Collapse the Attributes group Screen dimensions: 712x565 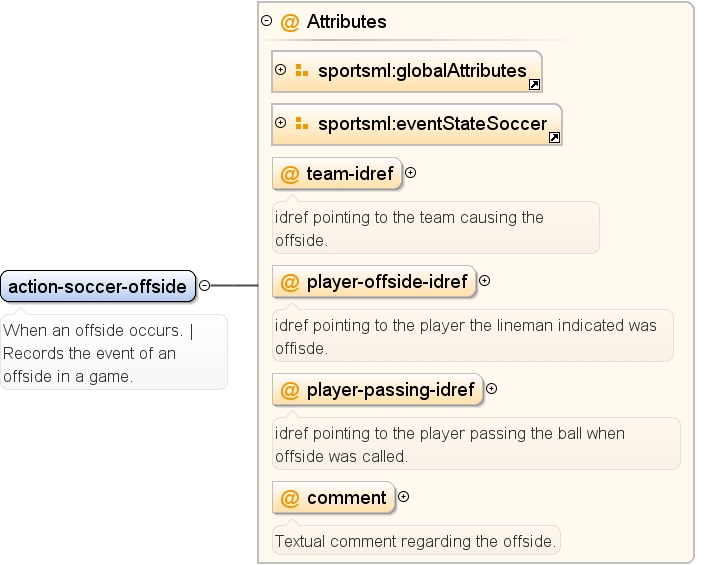tap(267, 20)
